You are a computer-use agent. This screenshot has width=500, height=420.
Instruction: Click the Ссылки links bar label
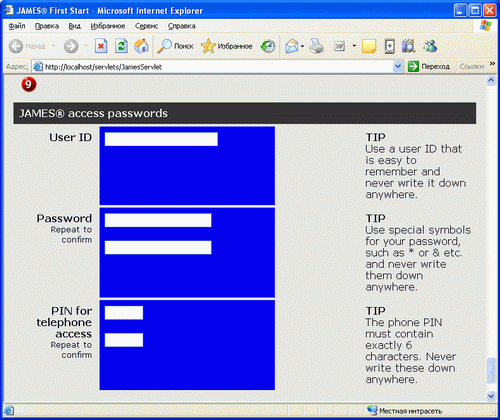pos(472,67)
